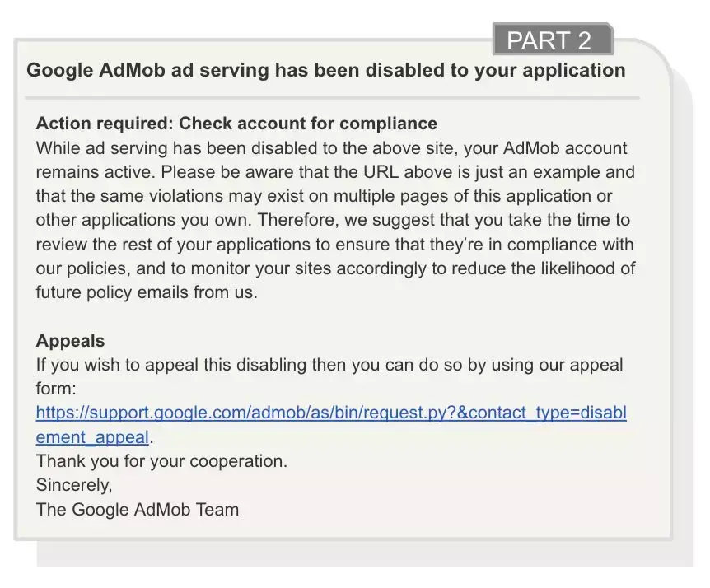Click the bold "Appeals" heading
Viewport: 710px width, 588px height.
(x=70, y=341)
